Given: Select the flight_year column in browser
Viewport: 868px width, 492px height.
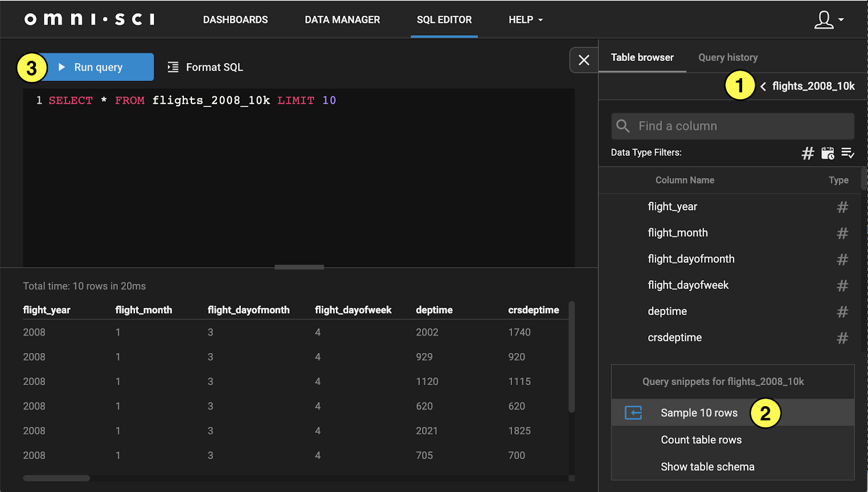Looking at the screenshot, I should (x=672, y=206).
